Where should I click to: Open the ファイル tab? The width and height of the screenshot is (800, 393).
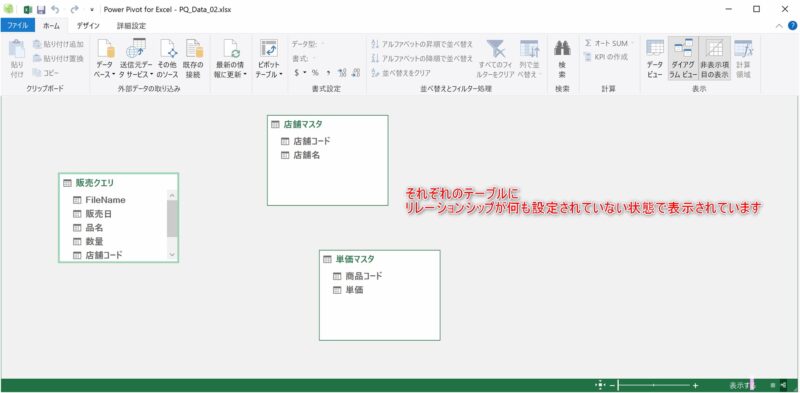point(18,26)
